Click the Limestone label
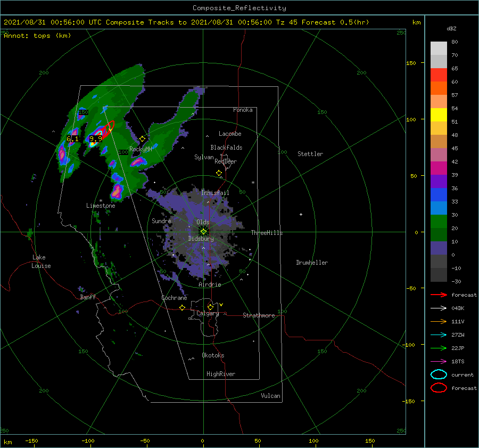 (101, 206)
